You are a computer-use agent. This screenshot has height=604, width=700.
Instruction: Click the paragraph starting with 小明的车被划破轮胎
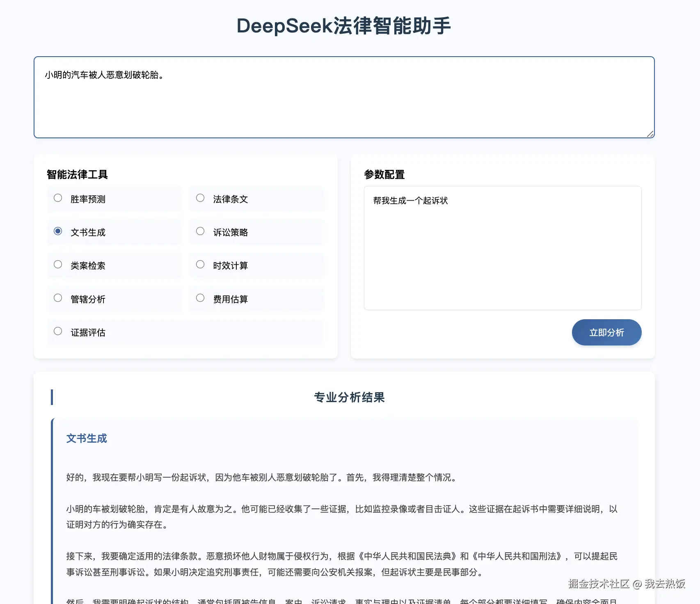click(342, 517)
